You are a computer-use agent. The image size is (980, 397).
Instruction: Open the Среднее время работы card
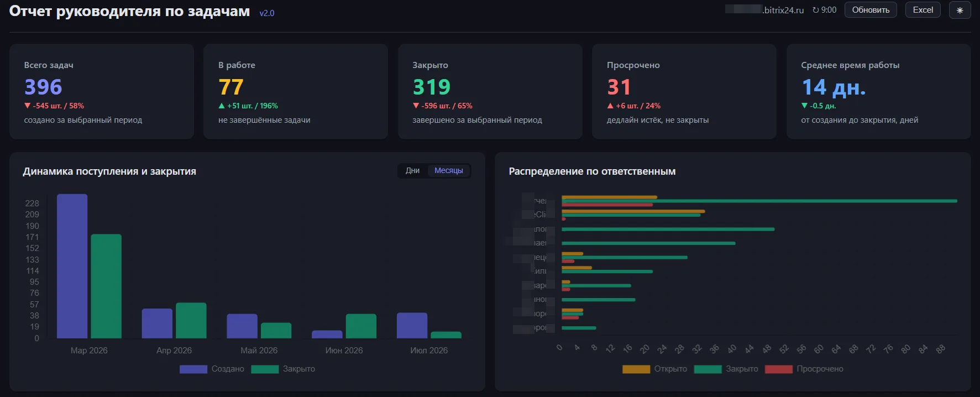tap(878, 91)
